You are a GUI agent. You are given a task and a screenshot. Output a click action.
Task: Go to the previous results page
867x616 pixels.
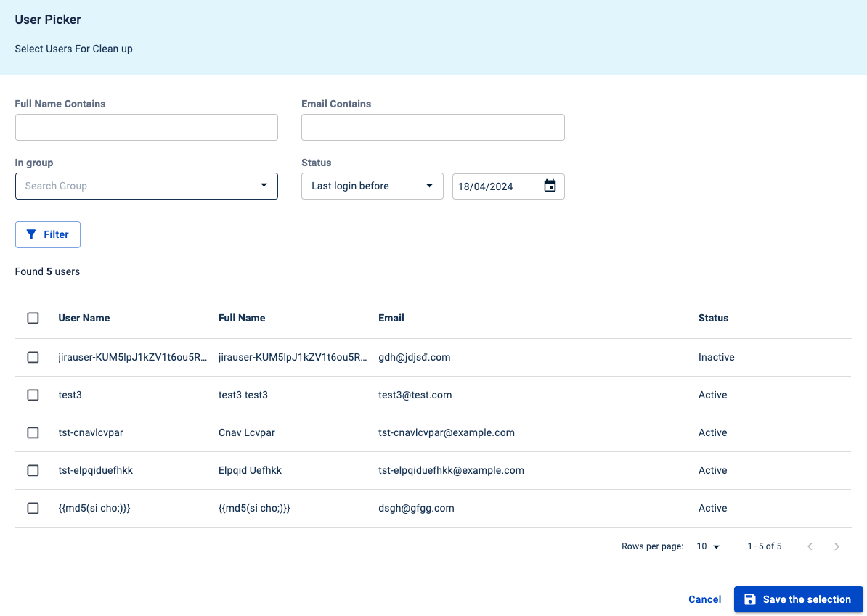coord(810,546)
